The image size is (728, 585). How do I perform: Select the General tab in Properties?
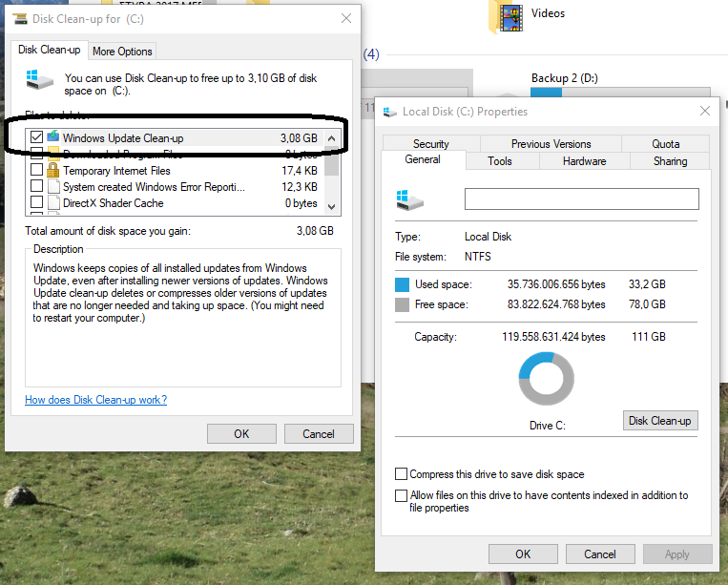(x=423, y=159)
